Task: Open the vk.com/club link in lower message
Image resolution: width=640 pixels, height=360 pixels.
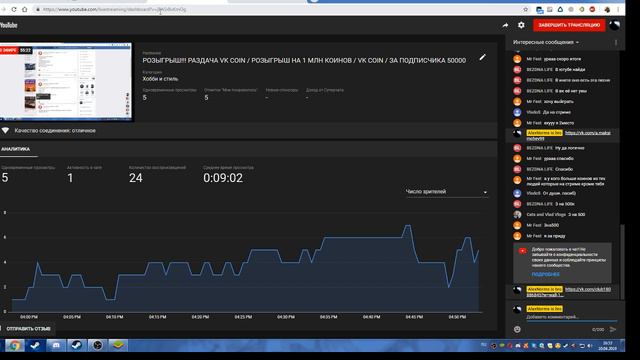Action: point(588,289)
